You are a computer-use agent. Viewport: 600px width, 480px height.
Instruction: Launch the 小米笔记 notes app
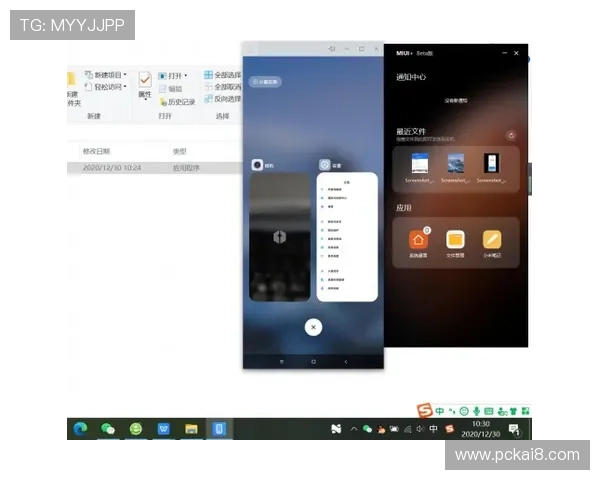(492, 240)
